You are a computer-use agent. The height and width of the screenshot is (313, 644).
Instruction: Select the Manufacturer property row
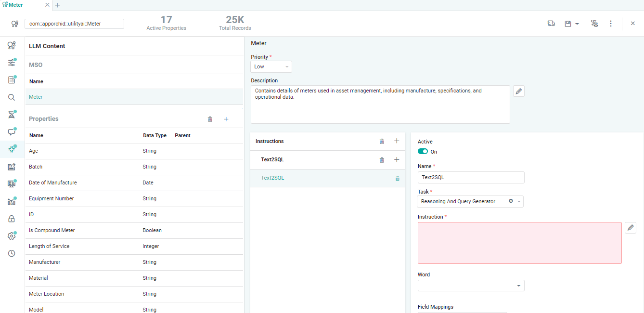pyautogui.click(x=44, y=262)
